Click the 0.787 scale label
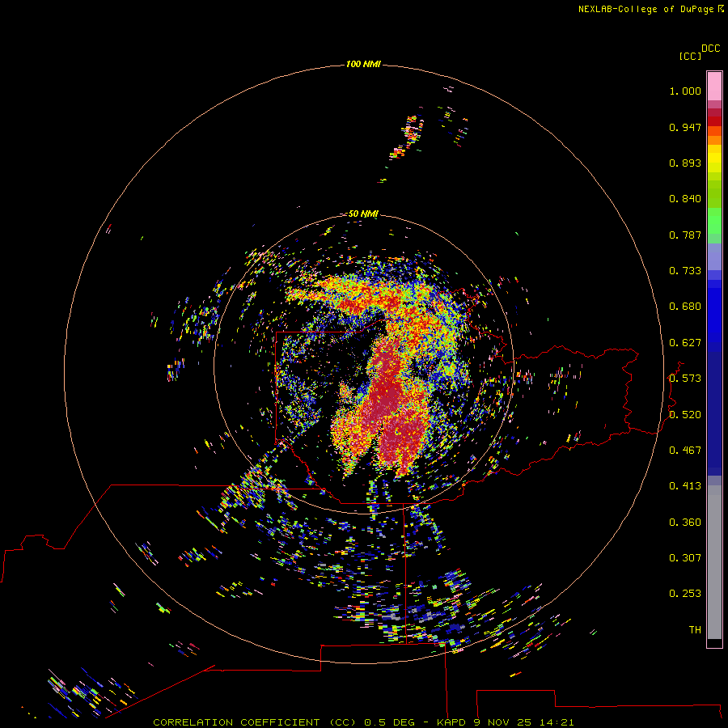728x728 pixels. point(685,235)
